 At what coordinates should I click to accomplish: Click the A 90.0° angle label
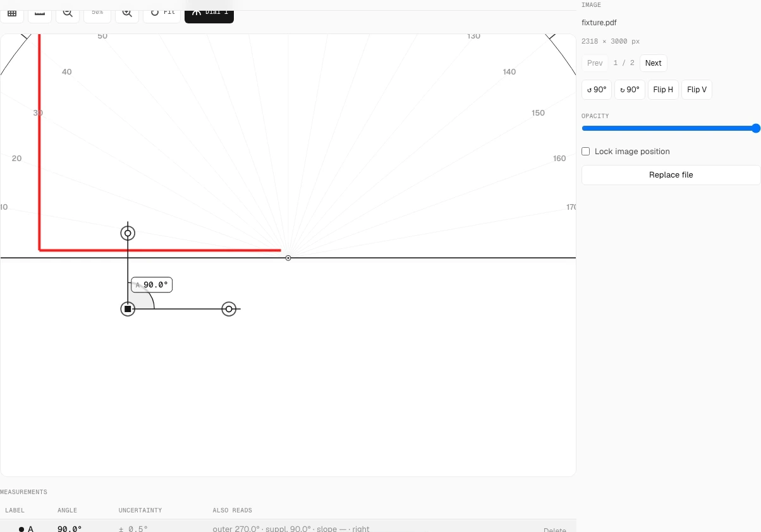pos(152,285)
